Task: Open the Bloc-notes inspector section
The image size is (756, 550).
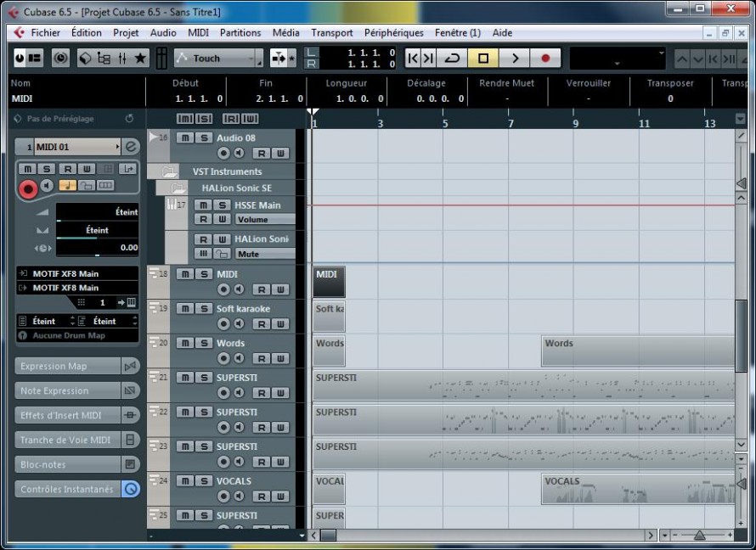Action: pyautogui.click(x=67, y=464)
